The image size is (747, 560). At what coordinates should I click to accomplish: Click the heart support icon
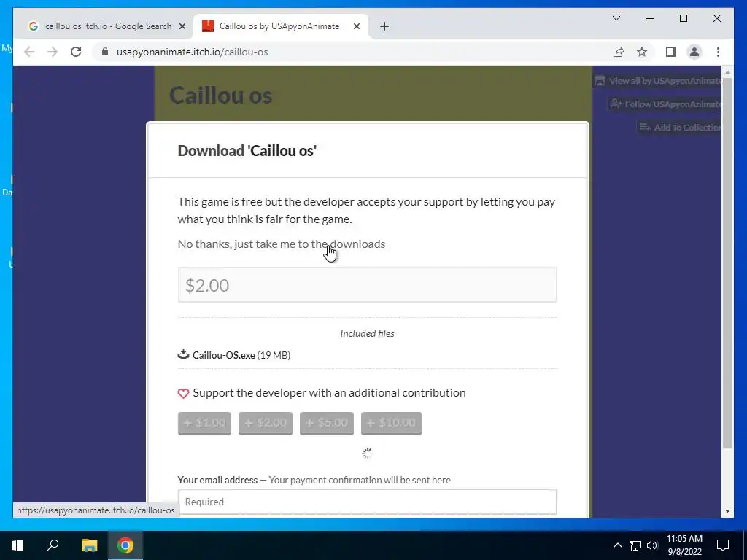click(x=183, y=393)
